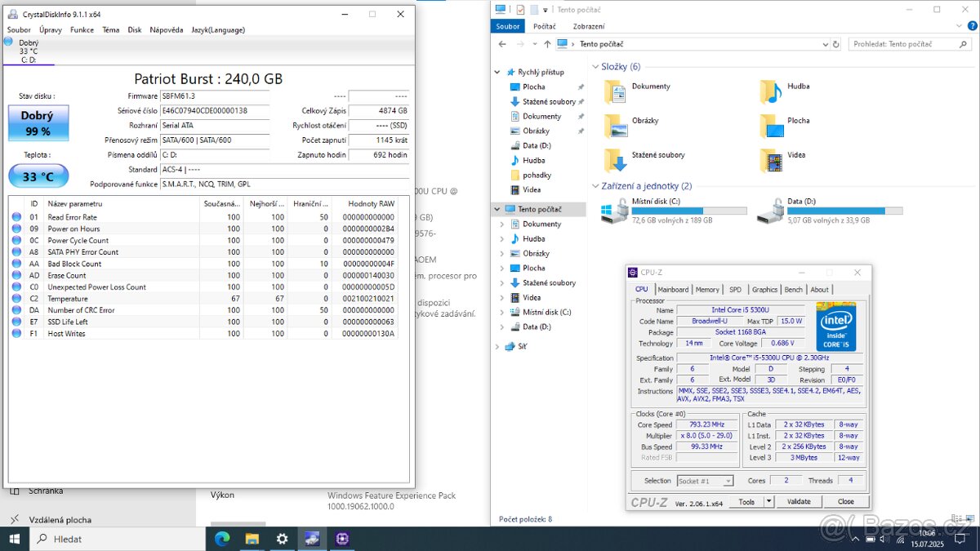Click the Místní disk (C:) drive icon
Image resolution: width=980 pixels, height=551 pixels.
click(x=613, y=210)
